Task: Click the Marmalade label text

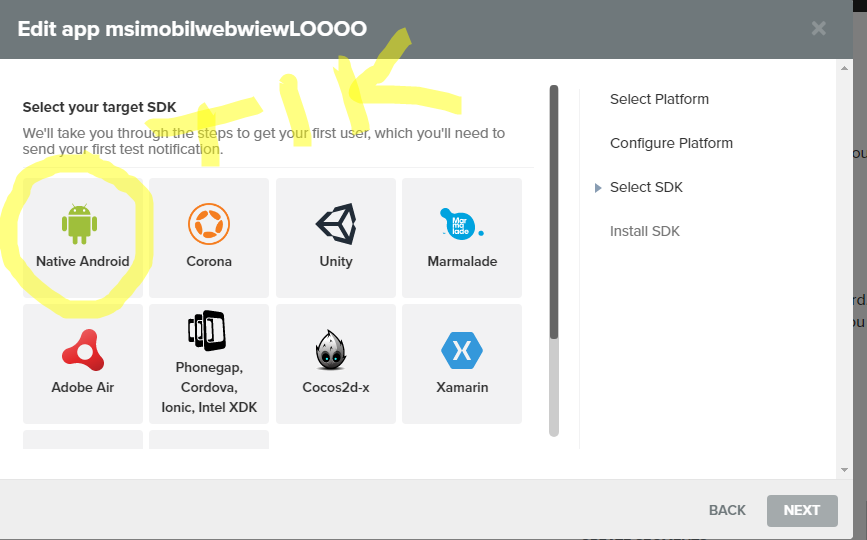Action: coord(462,261)
